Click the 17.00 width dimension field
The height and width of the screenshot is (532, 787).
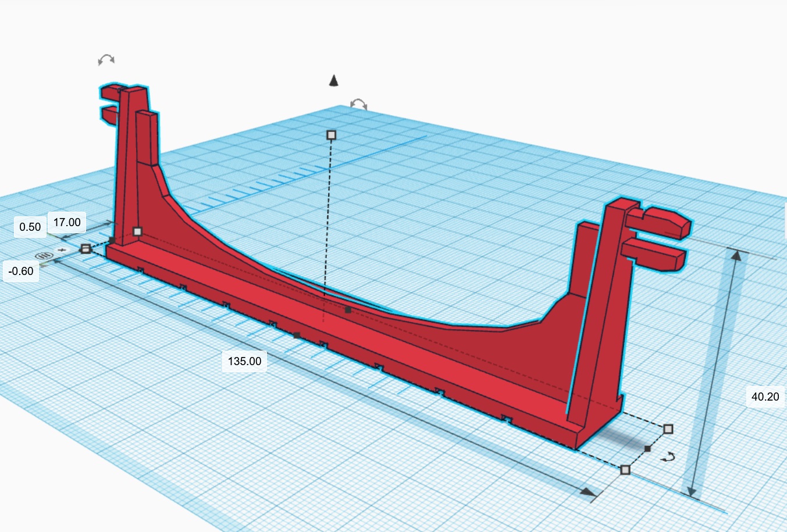(x=67, y=222)
